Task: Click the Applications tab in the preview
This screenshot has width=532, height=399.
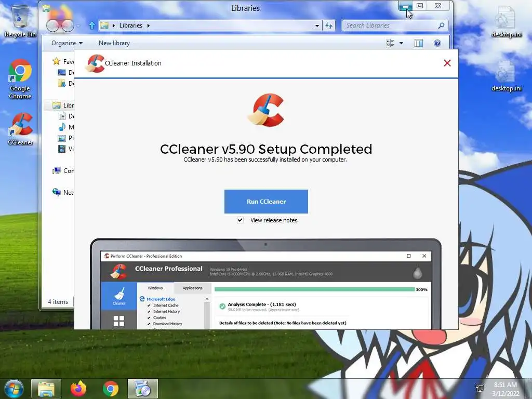Action: (192, 288)
